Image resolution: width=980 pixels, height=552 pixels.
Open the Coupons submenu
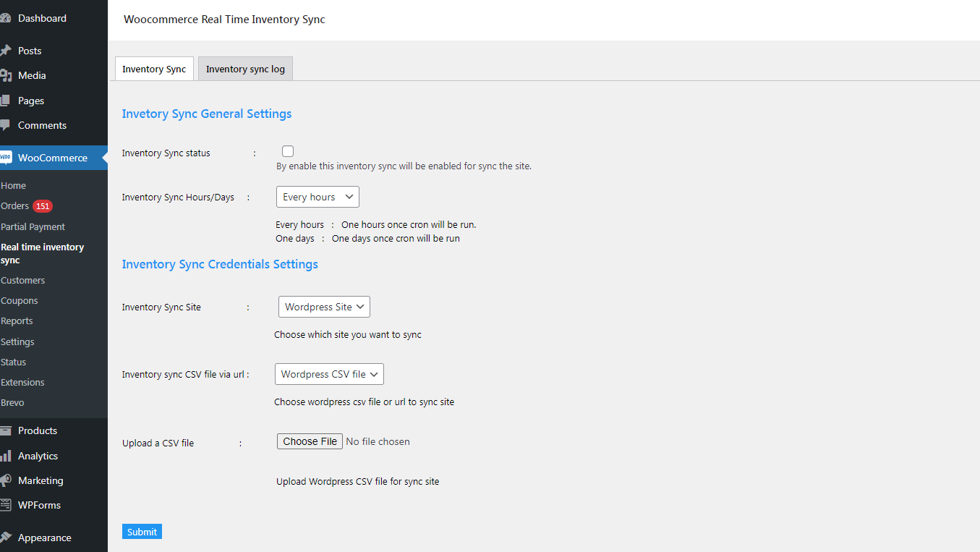coord(19,300)
